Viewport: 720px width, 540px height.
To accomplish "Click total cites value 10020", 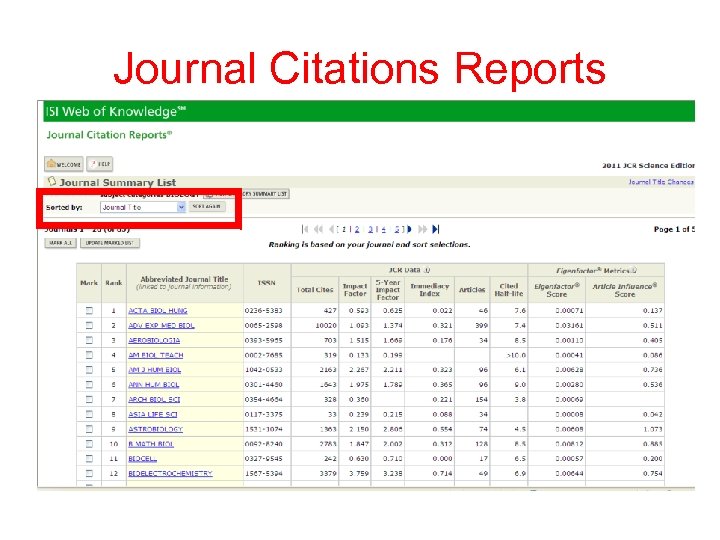I will [x=326, y=325].
